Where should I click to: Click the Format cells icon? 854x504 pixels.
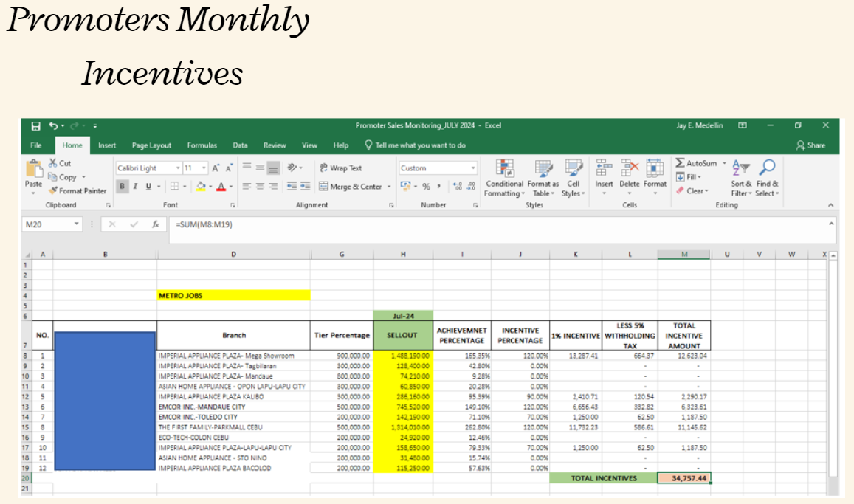click(655, 168)
